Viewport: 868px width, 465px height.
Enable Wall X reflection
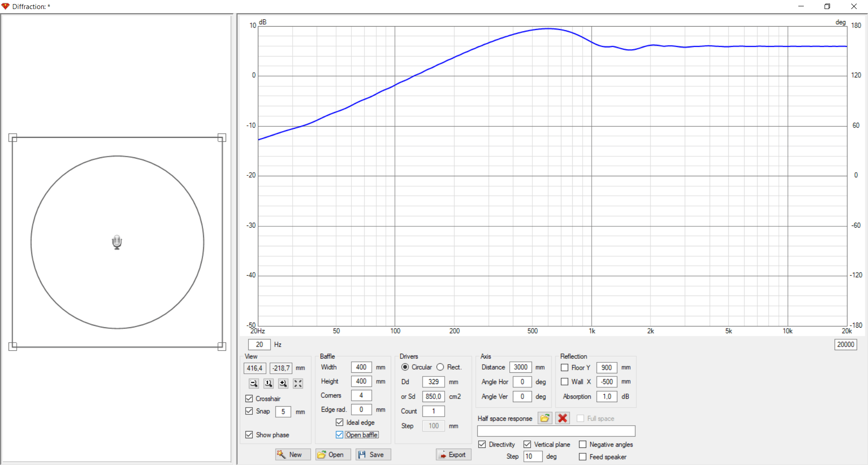click(x=564, y=382)
